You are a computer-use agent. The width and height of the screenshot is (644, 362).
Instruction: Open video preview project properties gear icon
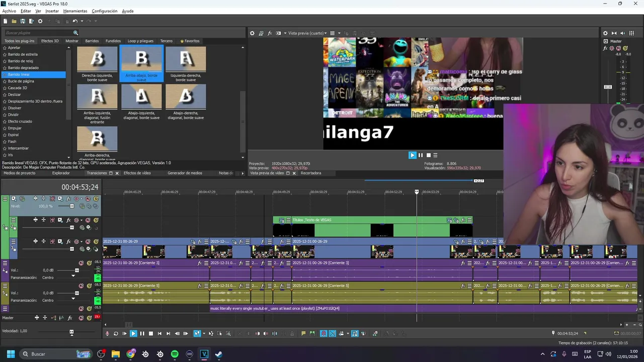click(x=253, y=33)
